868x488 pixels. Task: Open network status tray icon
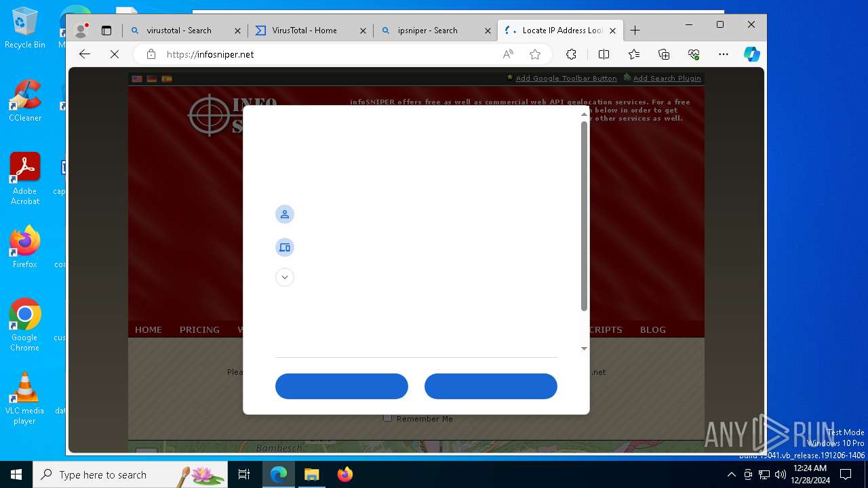[x=764, y=474]
